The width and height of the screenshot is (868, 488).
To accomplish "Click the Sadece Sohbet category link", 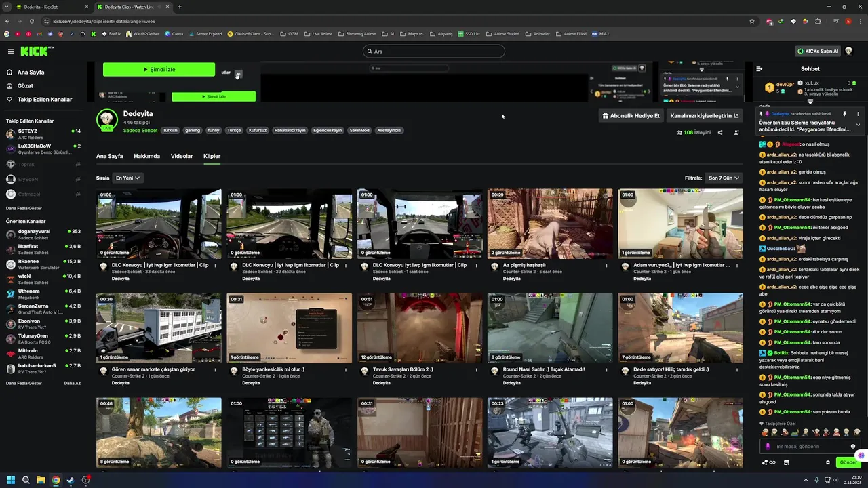I will 140,130.
